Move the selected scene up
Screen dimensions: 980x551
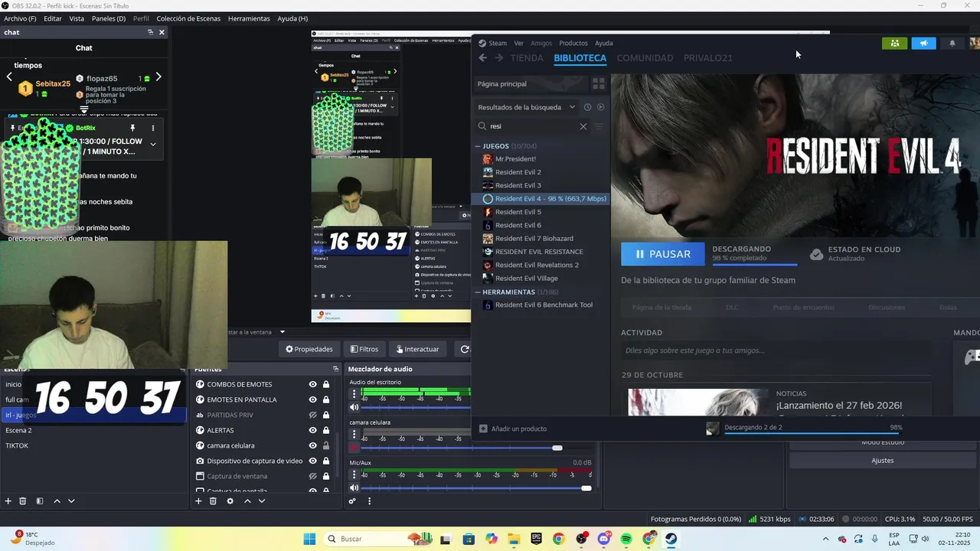pyautogui.click(x=57, y=501)
